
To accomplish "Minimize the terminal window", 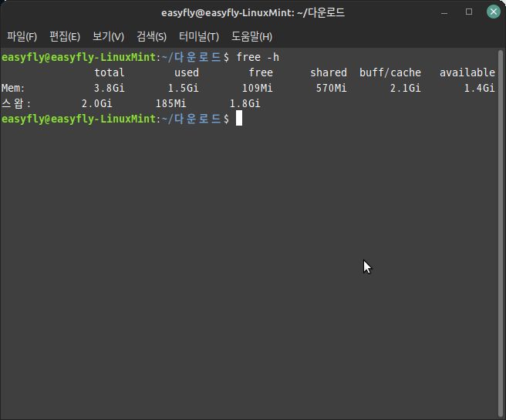I will pos(444,13).
